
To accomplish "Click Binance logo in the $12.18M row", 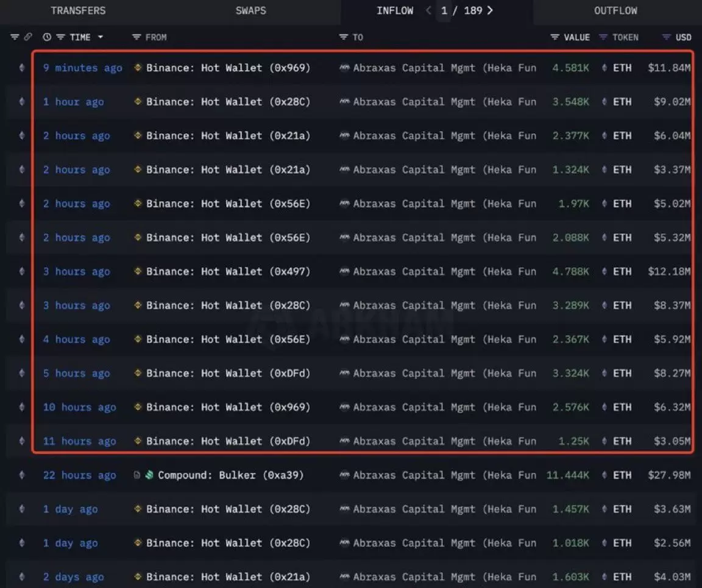I will (x=138, y=271).
